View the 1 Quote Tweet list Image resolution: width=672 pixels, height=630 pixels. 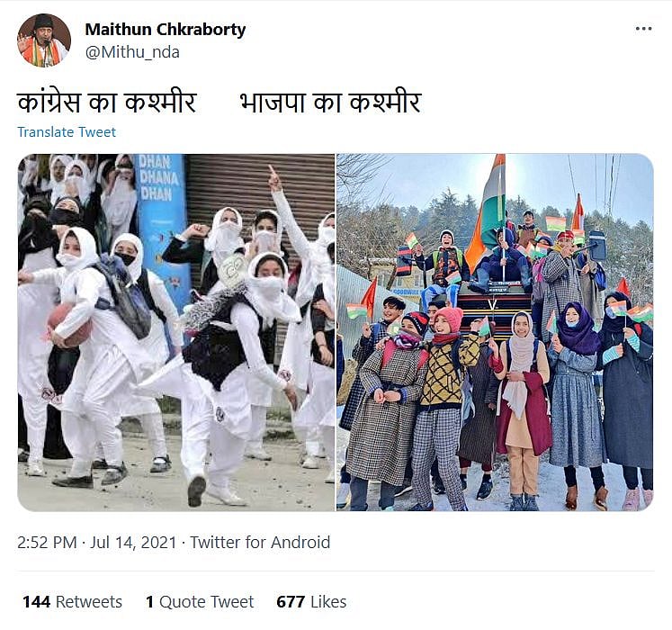200,602
